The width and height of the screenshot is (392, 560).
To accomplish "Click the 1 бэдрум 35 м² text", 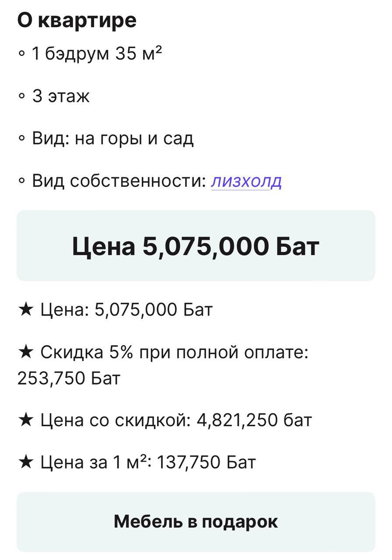I will [x=97, y=54].
